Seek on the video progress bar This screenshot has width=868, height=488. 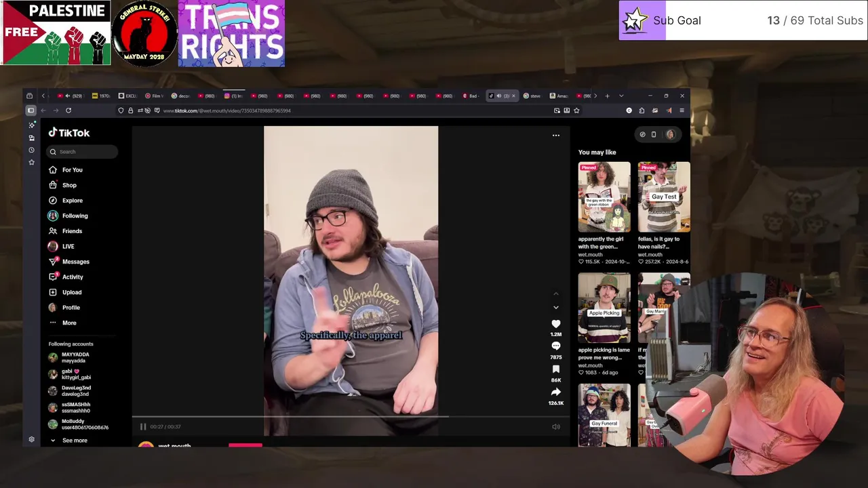click(351, 417)
